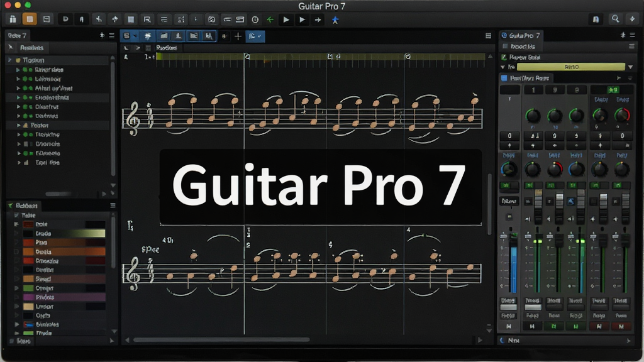644x362 pixels.
Task: Toggle the checkbox atop the color swatch list
Action: click(x=16, y=215)
